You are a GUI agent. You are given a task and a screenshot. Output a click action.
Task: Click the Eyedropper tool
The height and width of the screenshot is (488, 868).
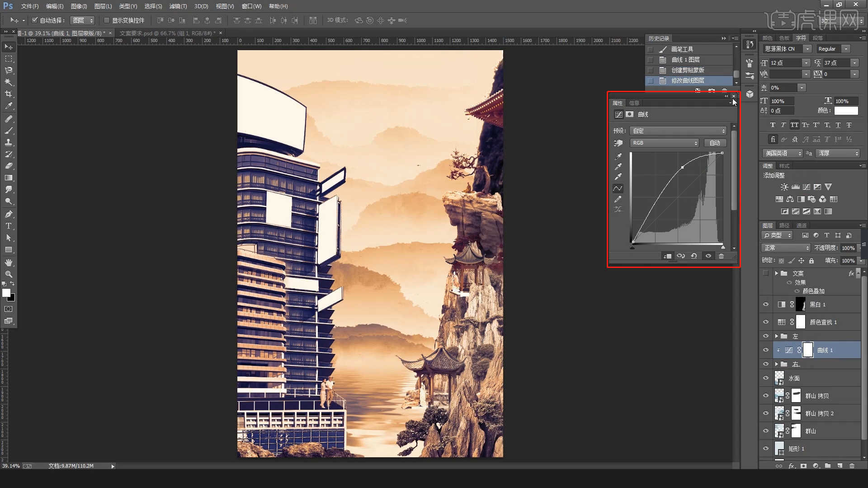9,106
